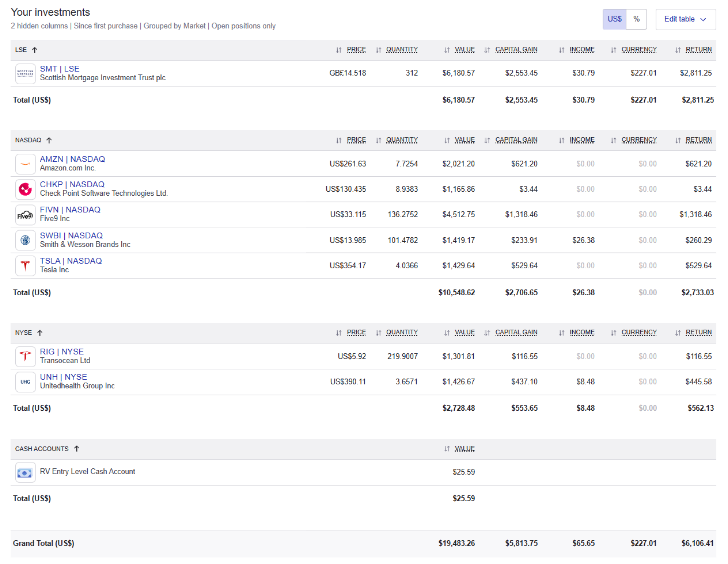The width and height of the screenshot is (728, 564).
Task: Open the TSLA | NASDAQ holding link
Action: [71, 261]
